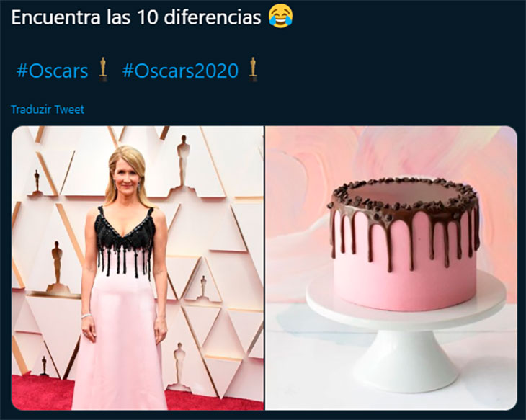
Task: Click the Traduzir Tweet link
Action: click(48, 110)
